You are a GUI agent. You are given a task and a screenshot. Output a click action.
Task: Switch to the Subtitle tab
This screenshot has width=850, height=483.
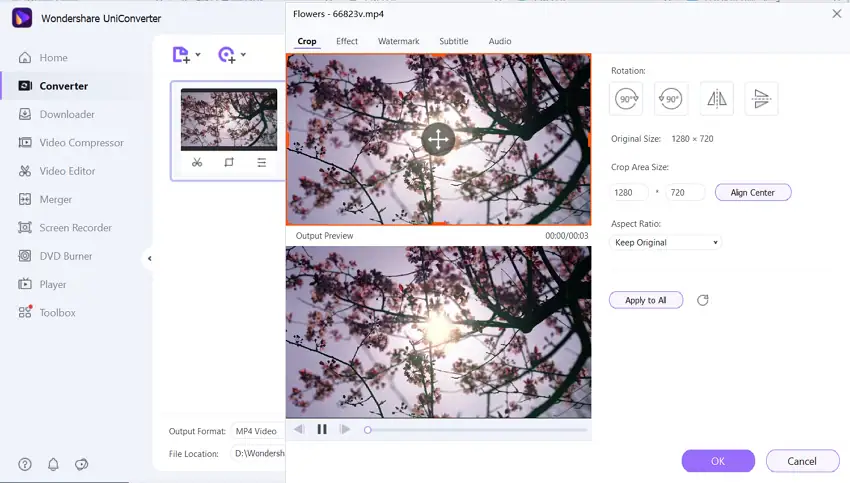tap(454, 41)
